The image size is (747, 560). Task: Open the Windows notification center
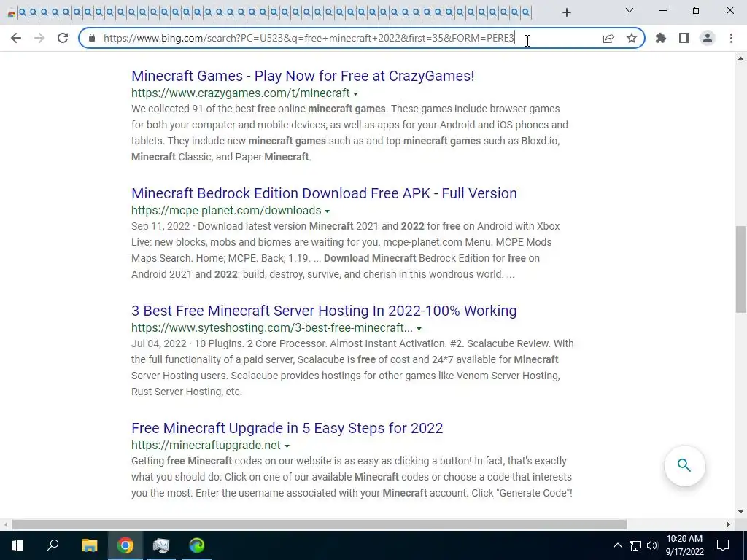pyautogui.click(x=723, y=545)
